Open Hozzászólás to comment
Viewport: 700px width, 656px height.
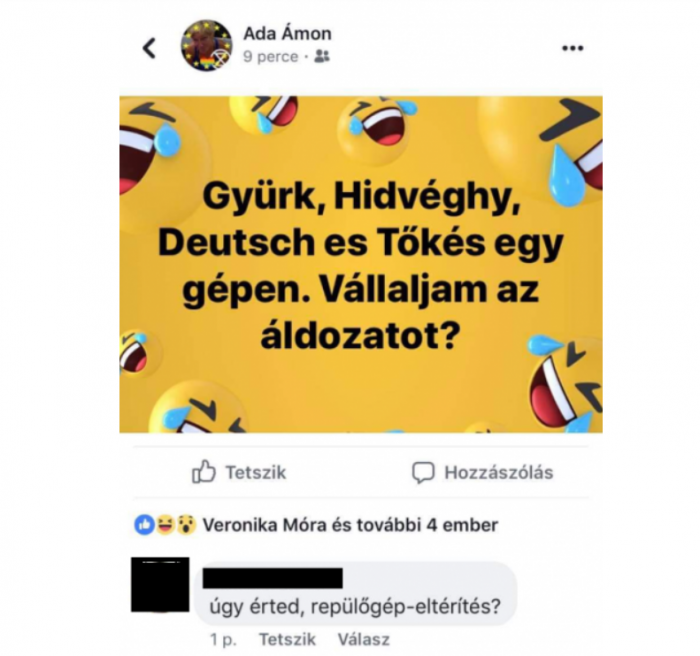[x=482, y=472]
